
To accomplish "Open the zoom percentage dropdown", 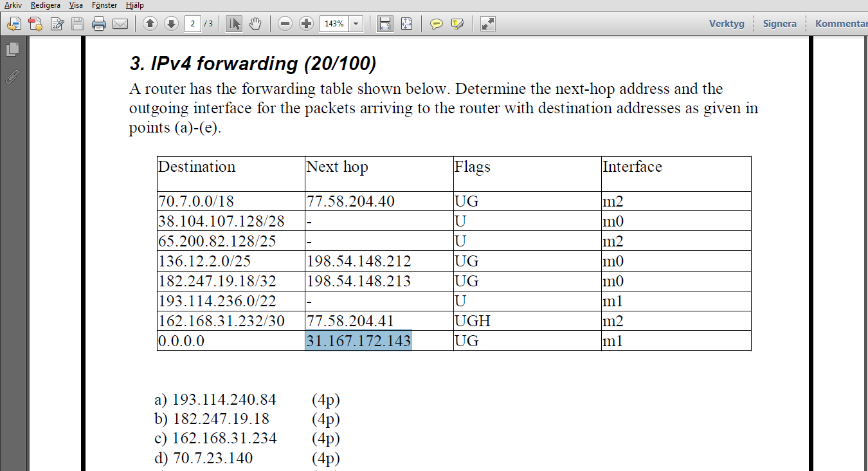I will [356, 24].
